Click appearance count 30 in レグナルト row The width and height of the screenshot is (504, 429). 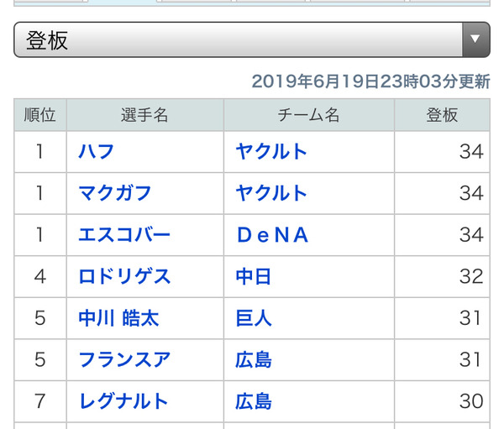coord(471,401)
